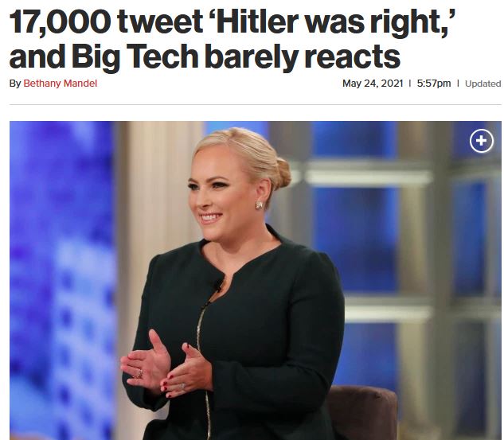Expand the photo using the plus icon
Image resolution: width=504 pixels, height=440 pixels.
[481, 141]
